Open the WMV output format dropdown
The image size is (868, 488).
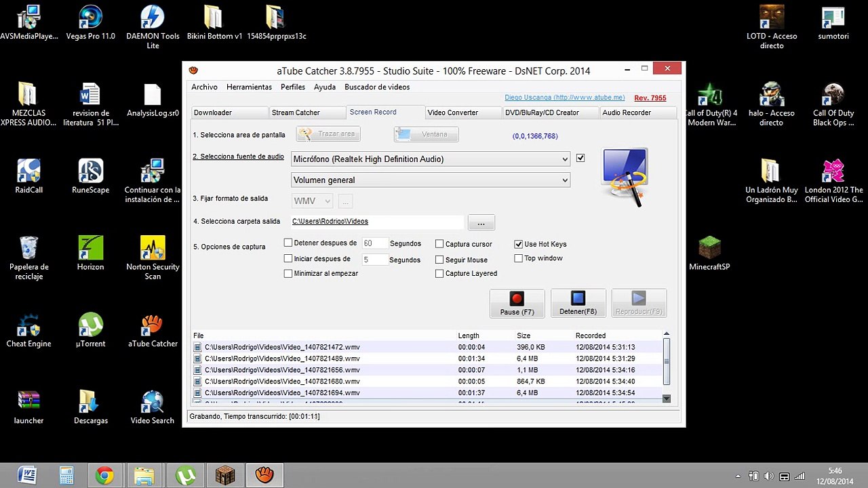pyautogui.click(x=312, y=201)
